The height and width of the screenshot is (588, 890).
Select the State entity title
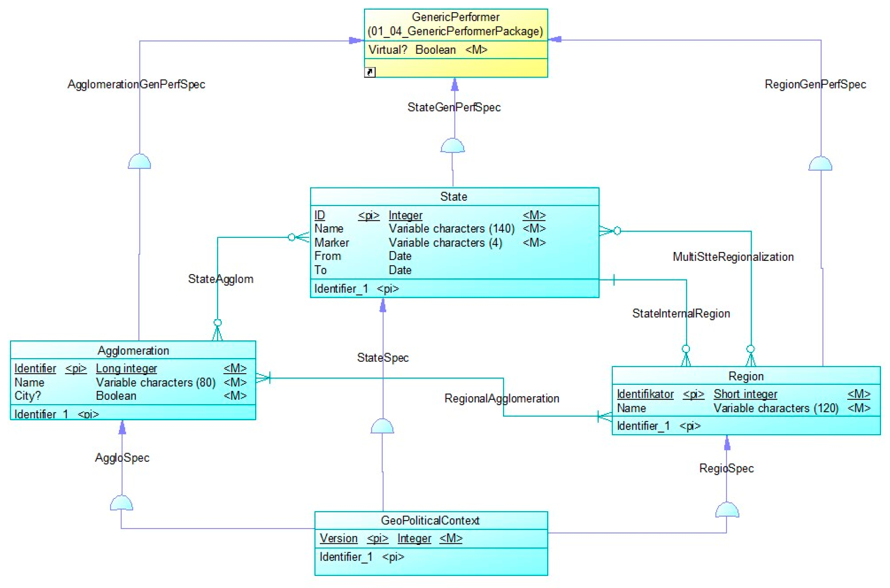point(453,196)
